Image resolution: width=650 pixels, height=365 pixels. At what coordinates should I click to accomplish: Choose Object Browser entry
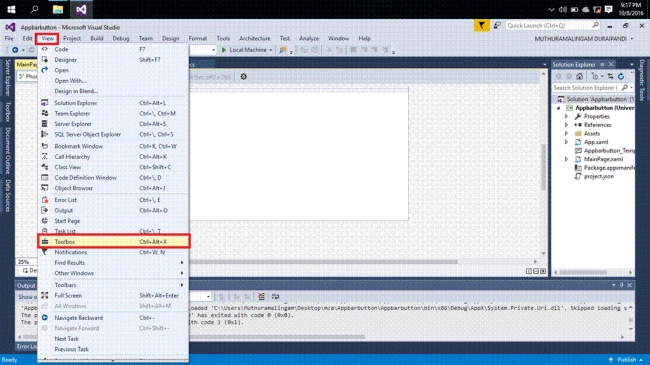click(114, 188)
